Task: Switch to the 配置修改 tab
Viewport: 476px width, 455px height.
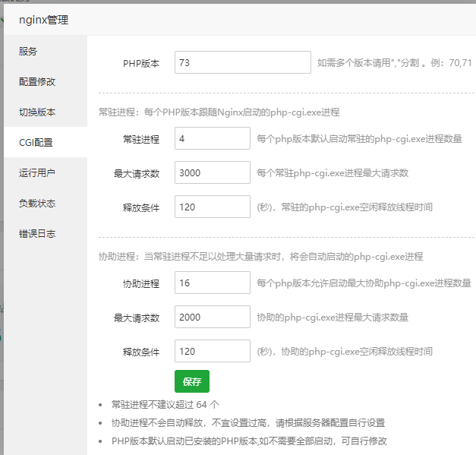Action: tap(46, 81)
